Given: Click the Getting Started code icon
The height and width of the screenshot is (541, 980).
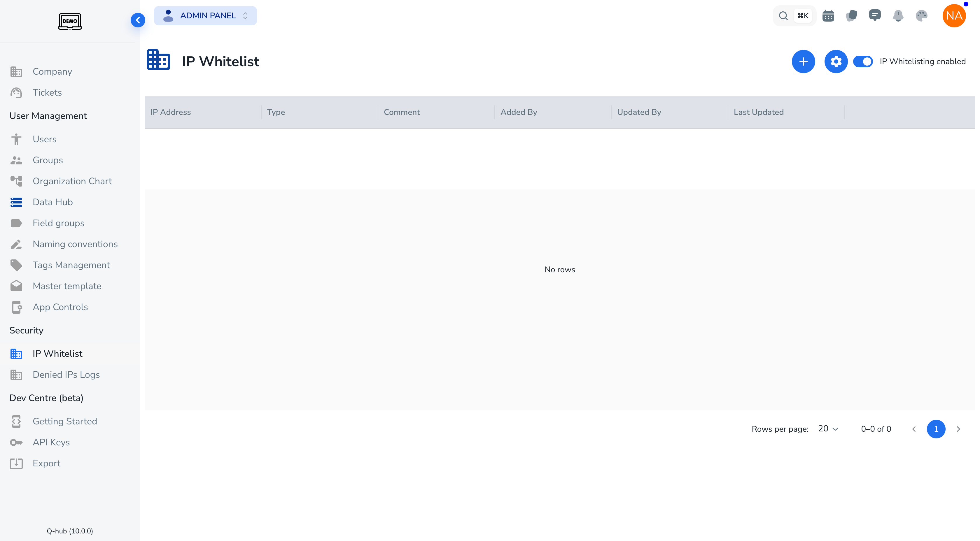Looking at the screenshot, I should (x=16, y=421).
